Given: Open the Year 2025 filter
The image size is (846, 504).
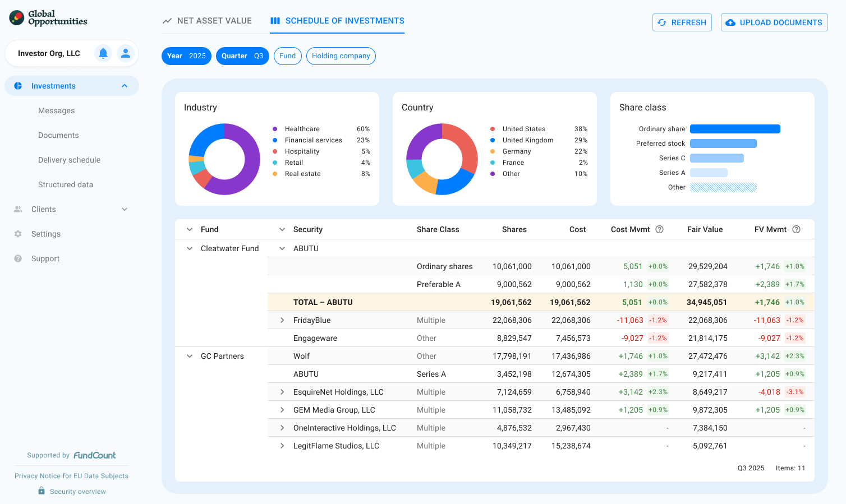Looking at the screenshot, I should pos(186,56).
